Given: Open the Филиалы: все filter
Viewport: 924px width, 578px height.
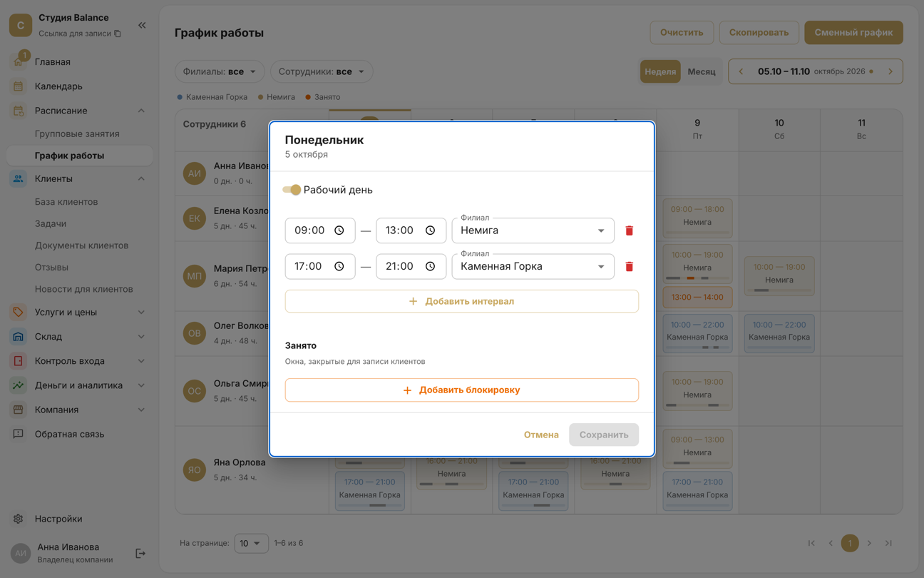Looking at the screenshot, I should tap(220, 71).
